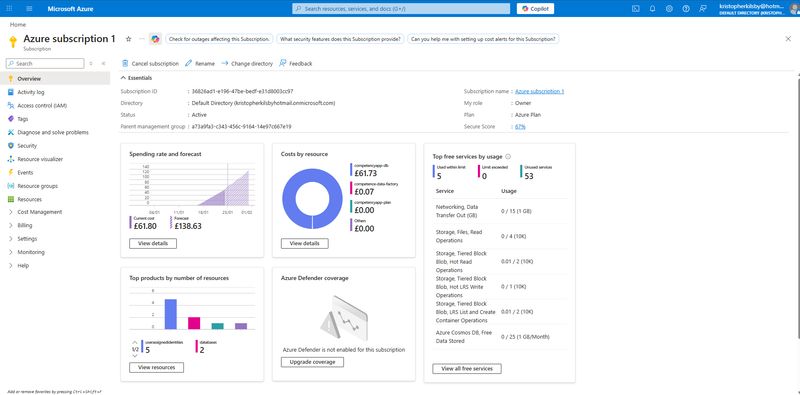The image size is (800, 395).
Task: Open the Azure subscription 1 name link
Action: [539, 91]
